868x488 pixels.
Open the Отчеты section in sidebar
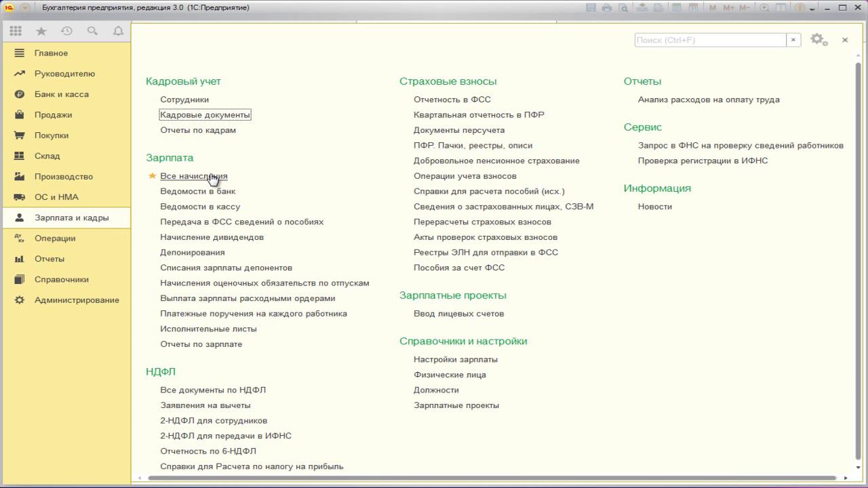click(x=65, y=259)
